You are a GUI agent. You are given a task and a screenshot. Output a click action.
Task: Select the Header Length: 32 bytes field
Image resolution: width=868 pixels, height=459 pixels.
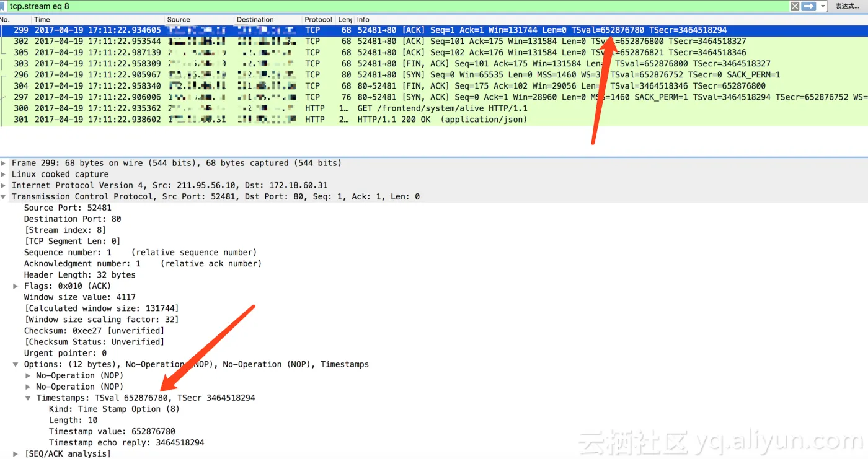click(x=79, y=274)
